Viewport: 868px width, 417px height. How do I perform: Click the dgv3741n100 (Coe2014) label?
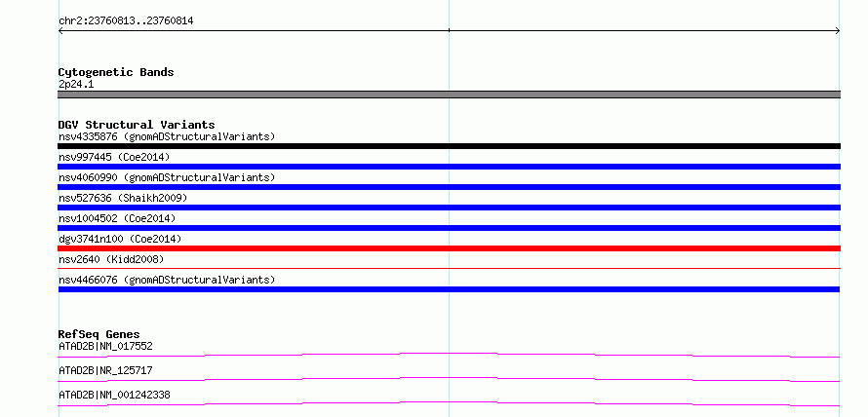coord(120,239)
